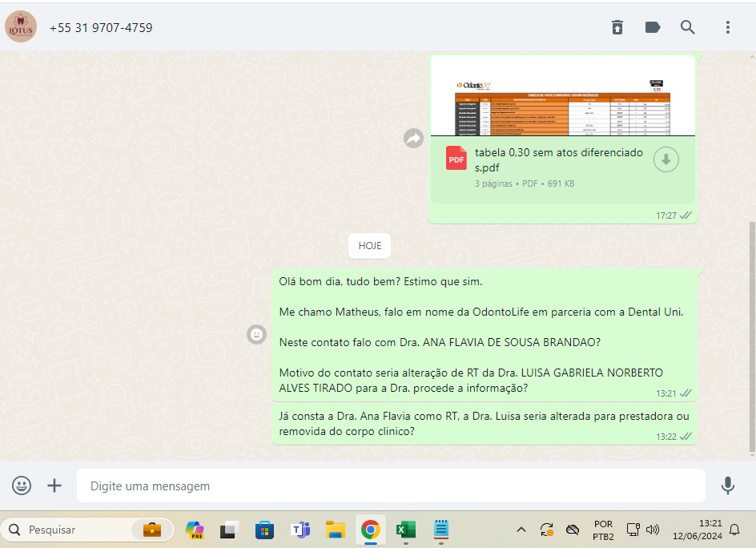Click the 17:27 PDF message timestamp
The width and height of the screenshot is (756, 548).
[x=666, y=216]
